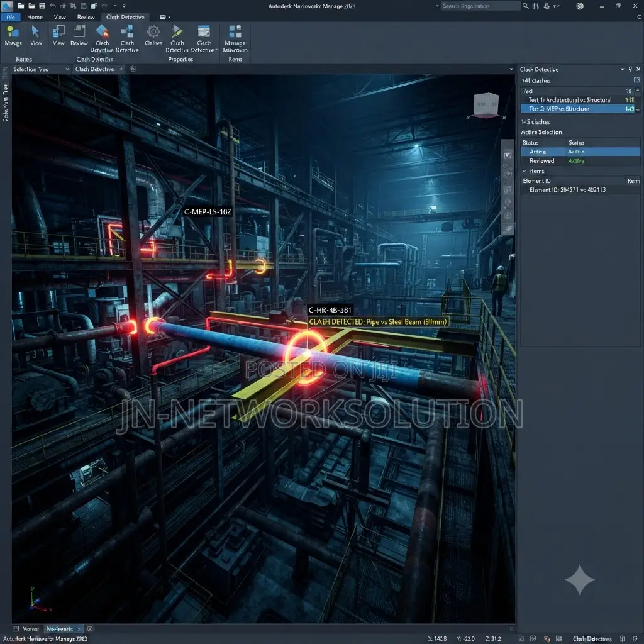Click the row 'Element ID: 394371 vs 402113'
This screenshot has height=644, width=644.
pos(580,190)
